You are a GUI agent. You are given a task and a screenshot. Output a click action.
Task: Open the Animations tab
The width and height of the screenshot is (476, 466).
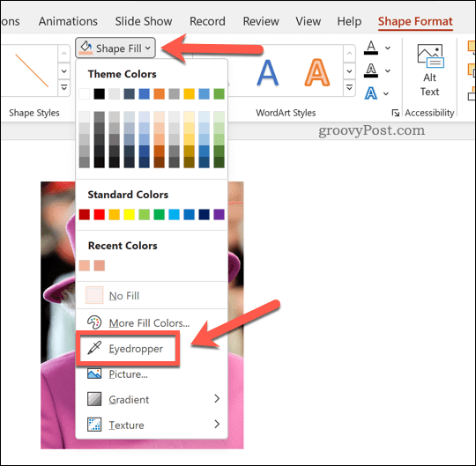68,21
